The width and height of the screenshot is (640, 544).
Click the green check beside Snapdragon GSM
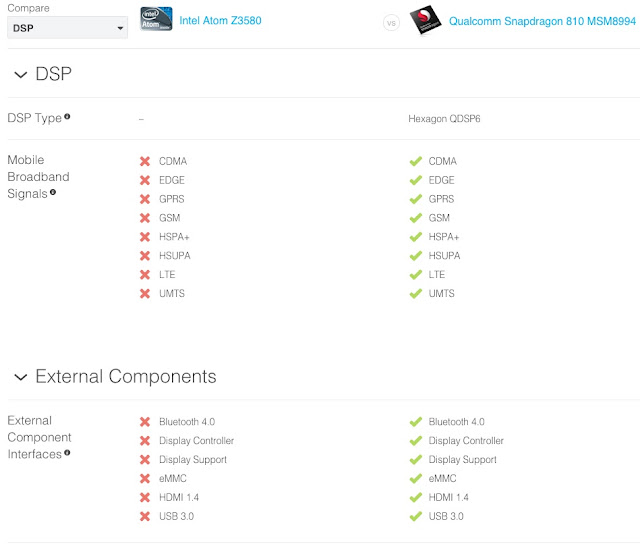pyautogui.click(x=416, y=218)
